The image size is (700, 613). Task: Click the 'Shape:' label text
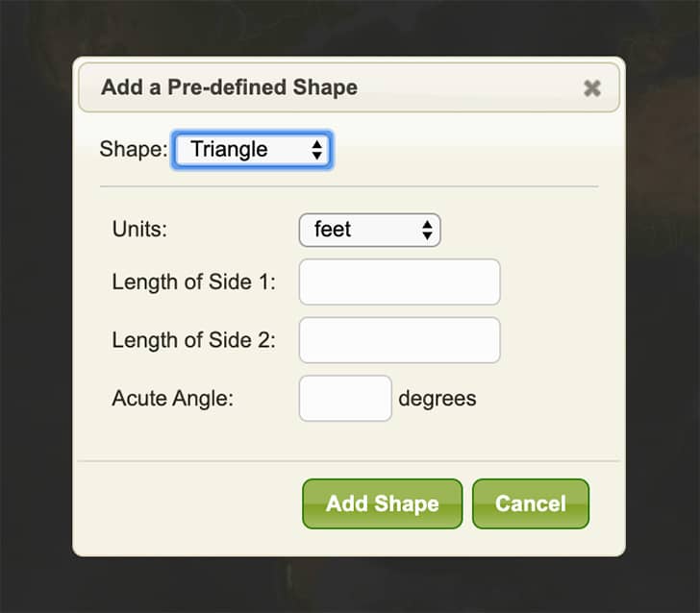(134, 149)
